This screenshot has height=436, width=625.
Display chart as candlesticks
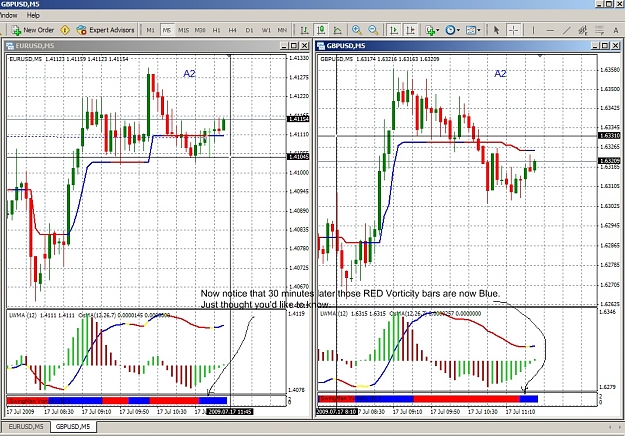click(321, 30)
